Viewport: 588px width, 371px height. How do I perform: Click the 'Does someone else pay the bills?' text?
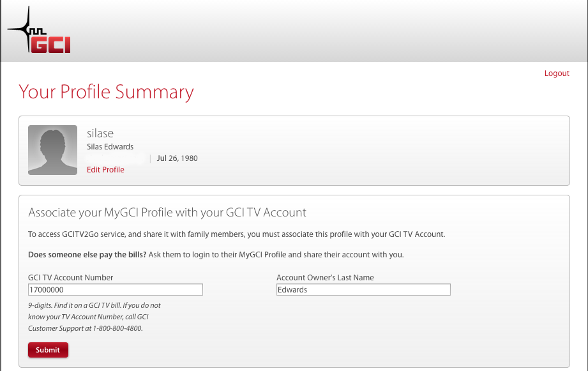(x=87, y=255)
